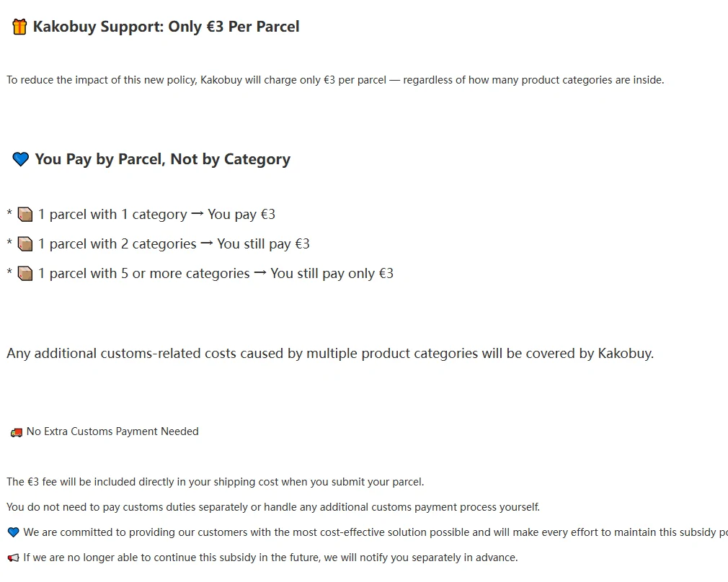Click the text 'You still pay only €3'
This screenshot has width=728, height=582.
pos(332,274)
